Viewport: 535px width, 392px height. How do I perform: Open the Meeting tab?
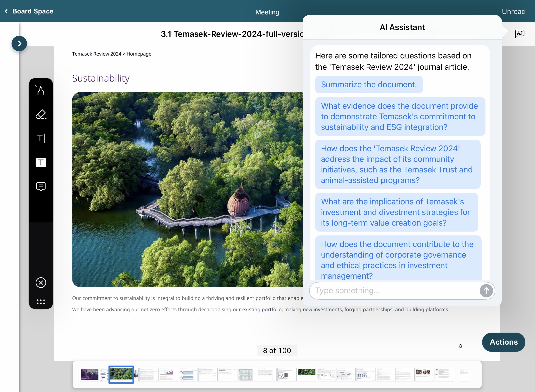point(267,12)
